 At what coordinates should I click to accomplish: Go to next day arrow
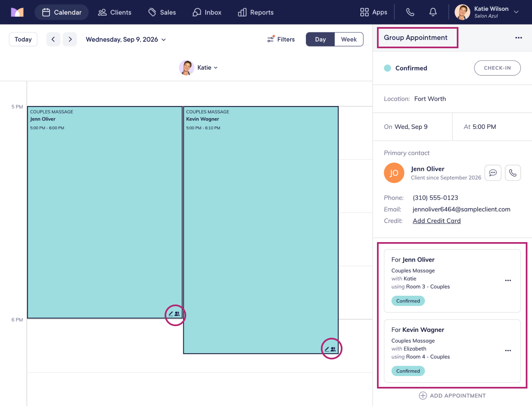pos(70,39)
